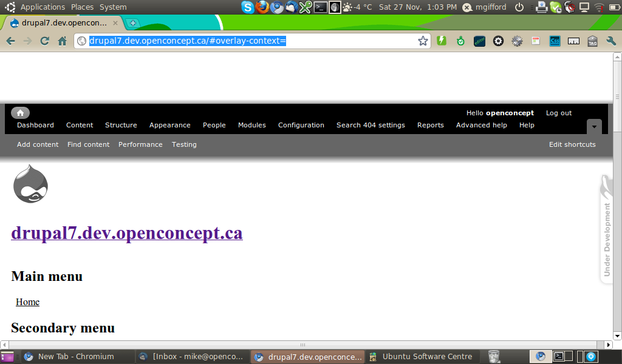The width and height of the screenshot is (622, 364).
Task: Open the Configuration admin menu item
Action: (301, 125)
